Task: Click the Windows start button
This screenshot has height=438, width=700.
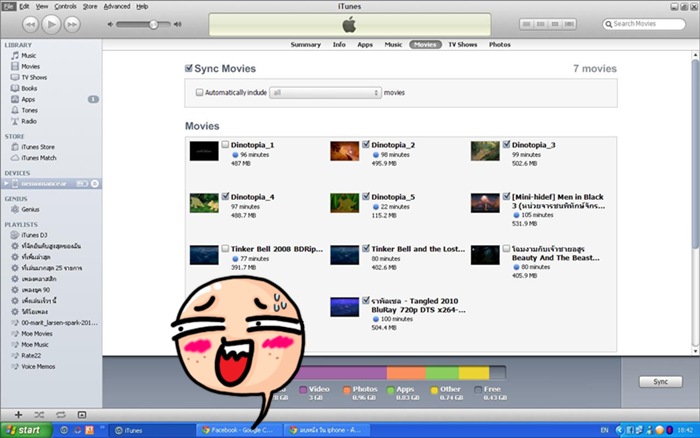Action: point(26,430)
